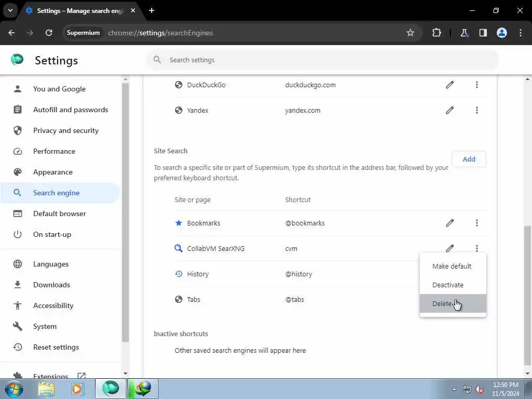Click the forward navigation arrow
532x399 pixels.
pyautogui.click(x=30, y=33)
